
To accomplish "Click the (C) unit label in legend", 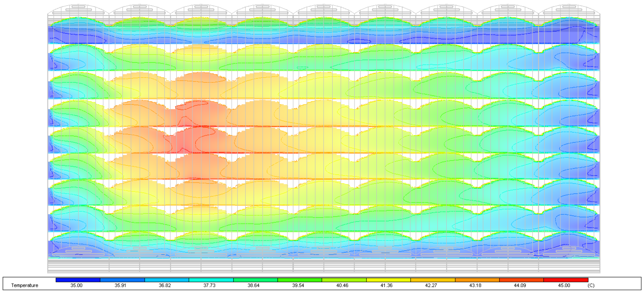I will coord(591,285).
